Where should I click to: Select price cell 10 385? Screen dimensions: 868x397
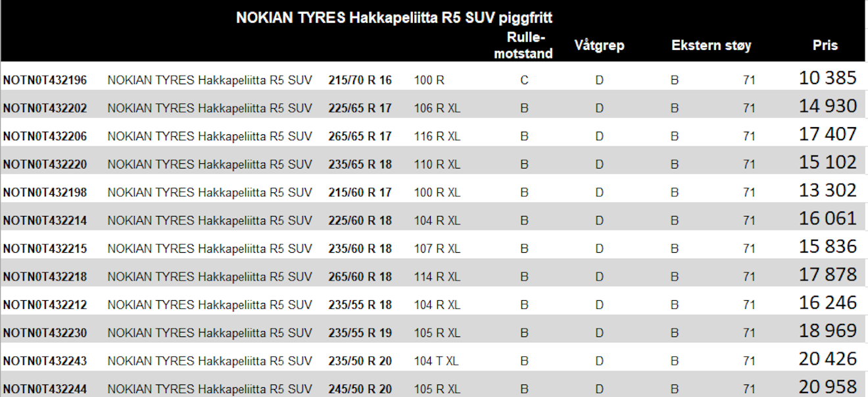pos(828,78)
